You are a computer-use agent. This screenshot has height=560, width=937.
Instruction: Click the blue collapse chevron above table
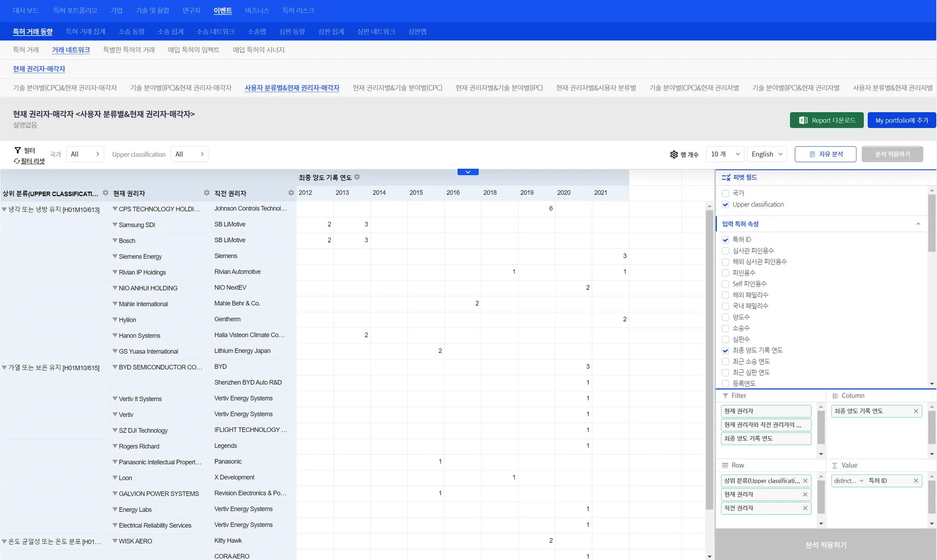pyautogui.click(x=468, y=172)
